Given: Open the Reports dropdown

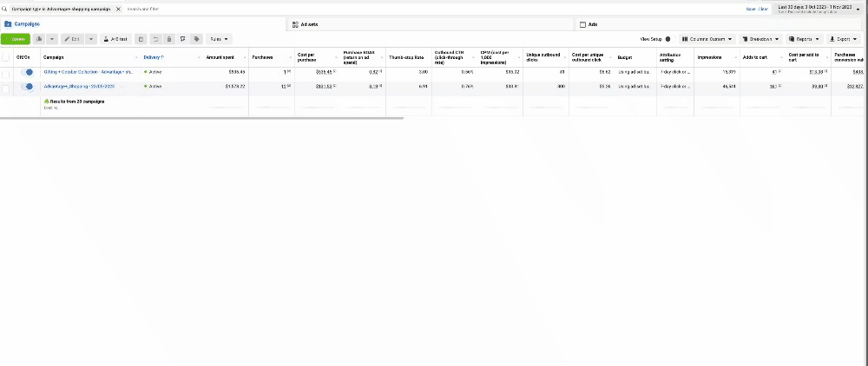Looking at the screenshot, I should 804,39.
